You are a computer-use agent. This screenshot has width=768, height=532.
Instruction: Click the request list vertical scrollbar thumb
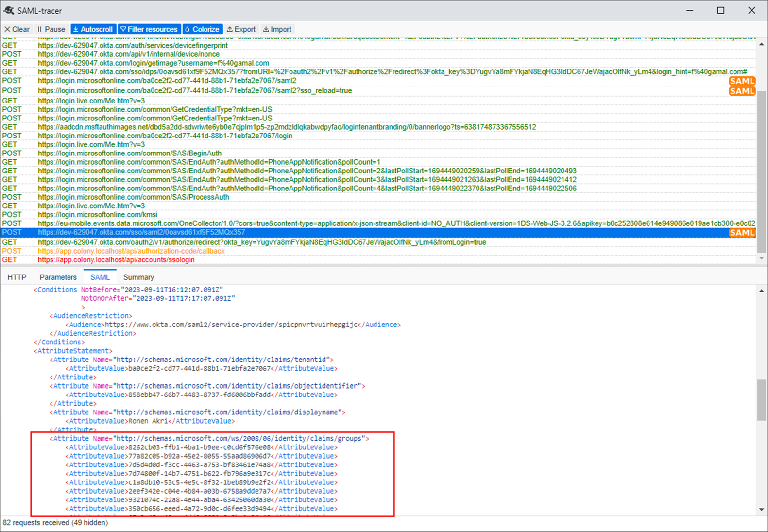pyautogui.click(x=761, y=172)
